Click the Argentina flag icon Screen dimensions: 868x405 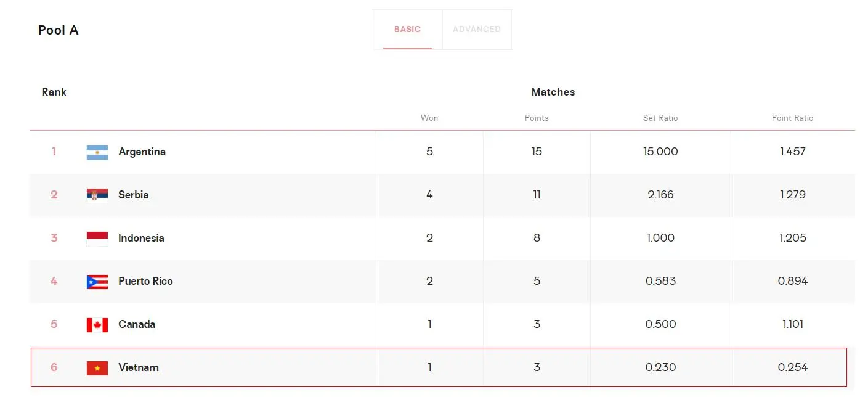point(97,152)
